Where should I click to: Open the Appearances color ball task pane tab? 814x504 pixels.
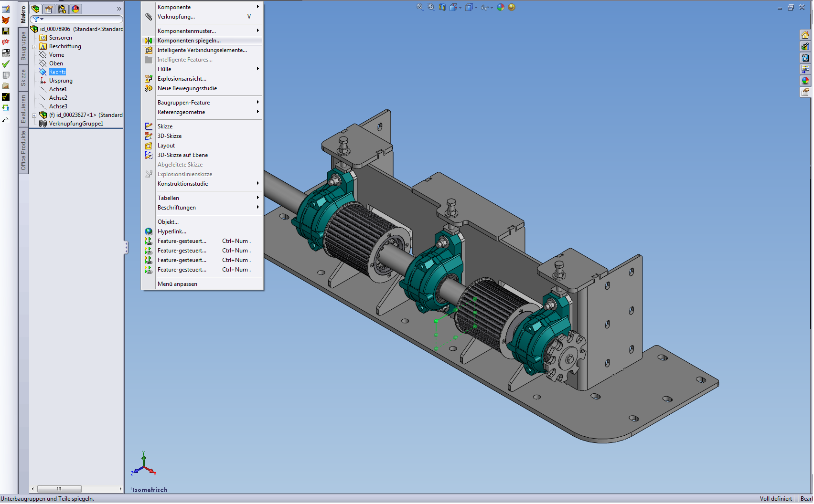pos(805,81)
